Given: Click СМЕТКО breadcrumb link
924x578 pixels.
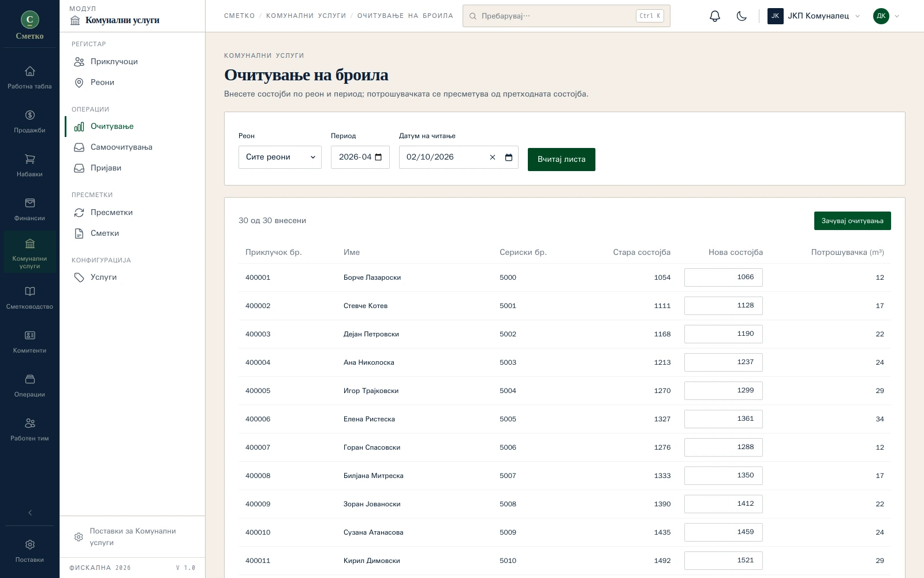Looking at the screenshot, I should [240, 16].
